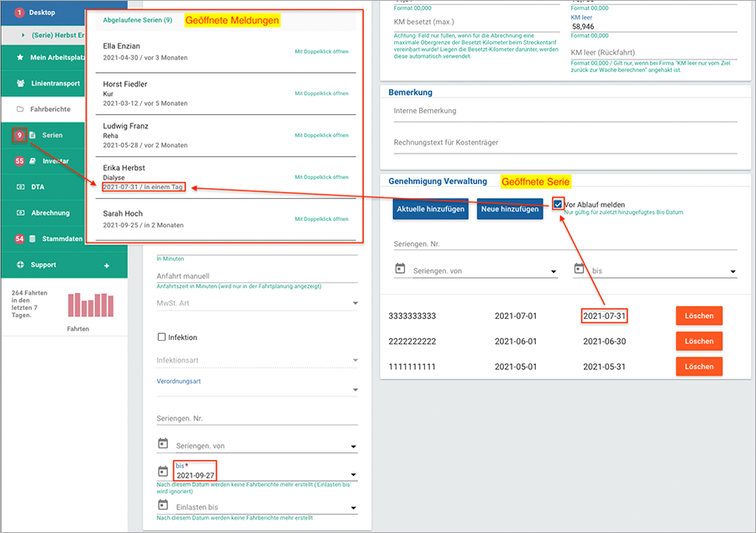The image size is (756, 533).
Task: Click calendar icon for Genehmigung Seriengen. von
Action: click(x=400, y=269)
